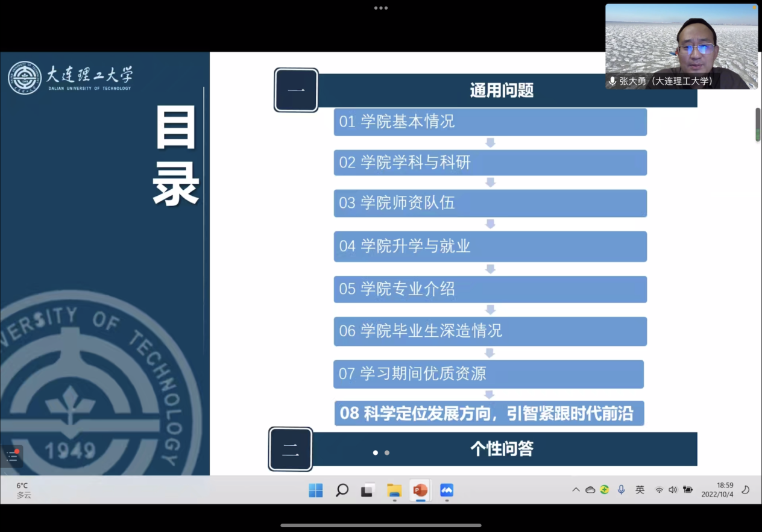Click the microphone icon in system tray
The image size is (762, 532).
(x=621, y=490)
